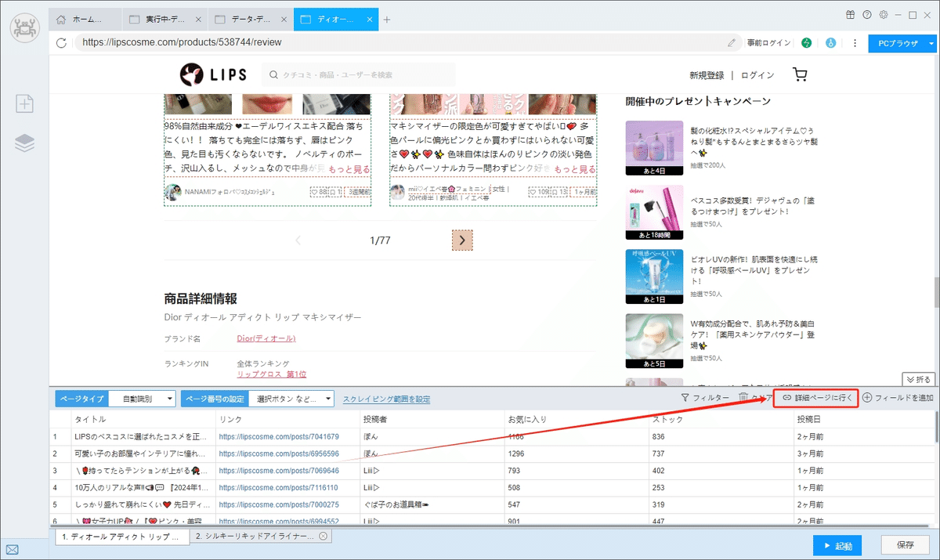Select the タイトル column header

coord(142,420)
